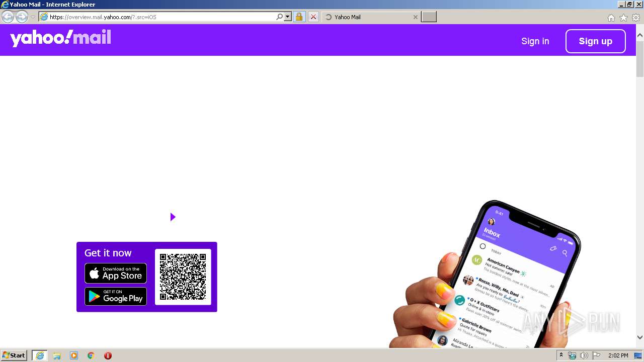Click page scrollbar down arrow
This screenshot has width=644, height=362.
(x=640, y=337)
